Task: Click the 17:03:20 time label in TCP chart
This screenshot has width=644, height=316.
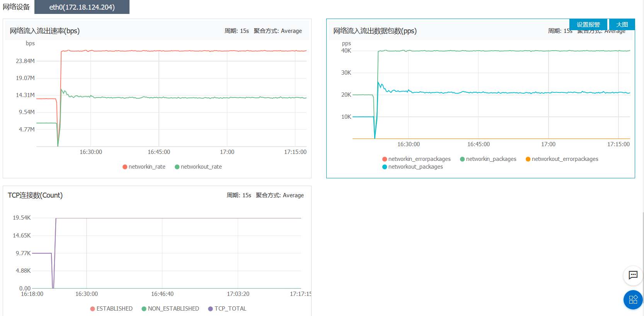Action: pyautogui.click(x=238, y=294)
